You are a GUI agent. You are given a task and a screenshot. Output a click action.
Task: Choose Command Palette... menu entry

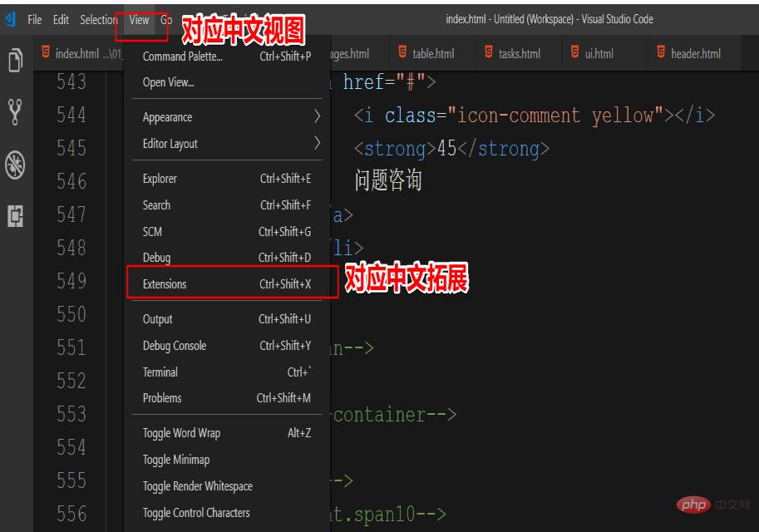point(183,57)
